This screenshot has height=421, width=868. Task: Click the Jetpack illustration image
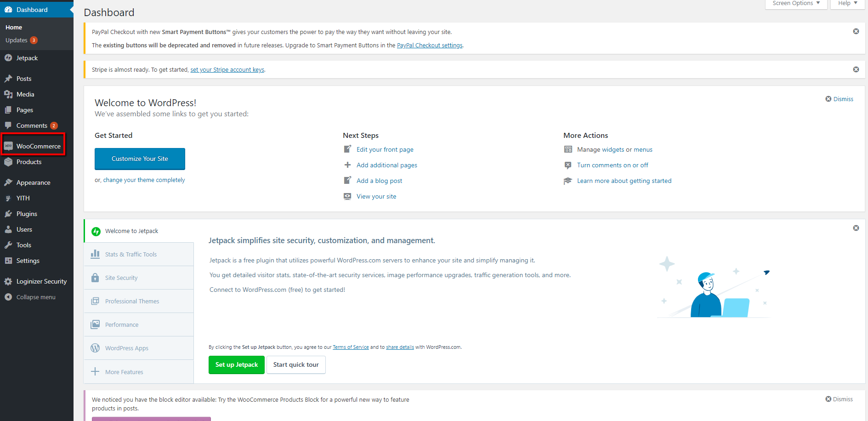(x=714, y=287)
